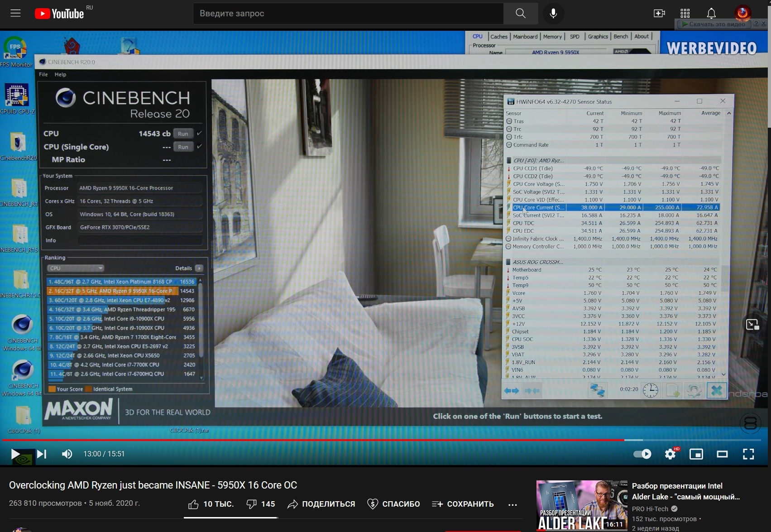
Task: Click HWiNFO blue expand arrows icon
Action: tap(512, 390)
